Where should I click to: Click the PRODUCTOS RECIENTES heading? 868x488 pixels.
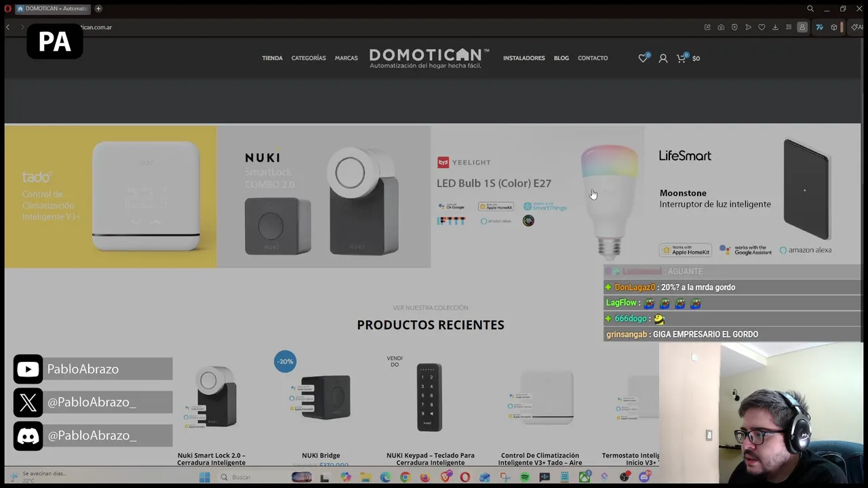point(431,325)
